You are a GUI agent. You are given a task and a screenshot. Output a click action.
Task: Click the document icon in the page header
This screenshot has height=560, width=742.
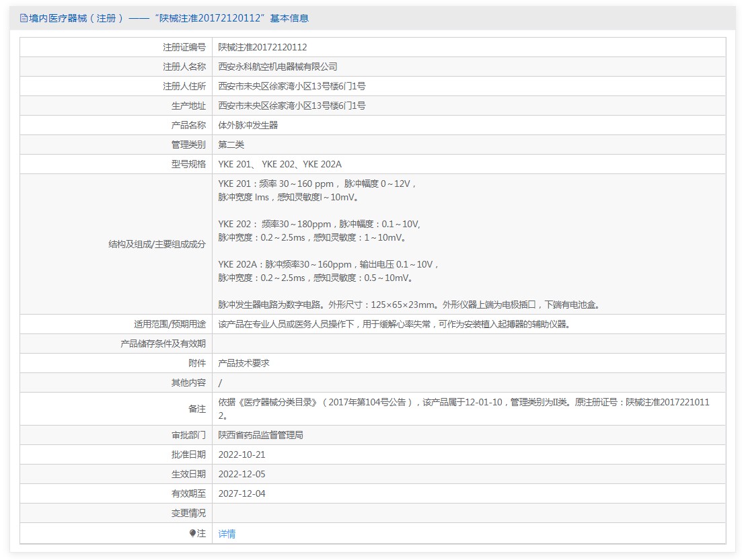(24, 18)
